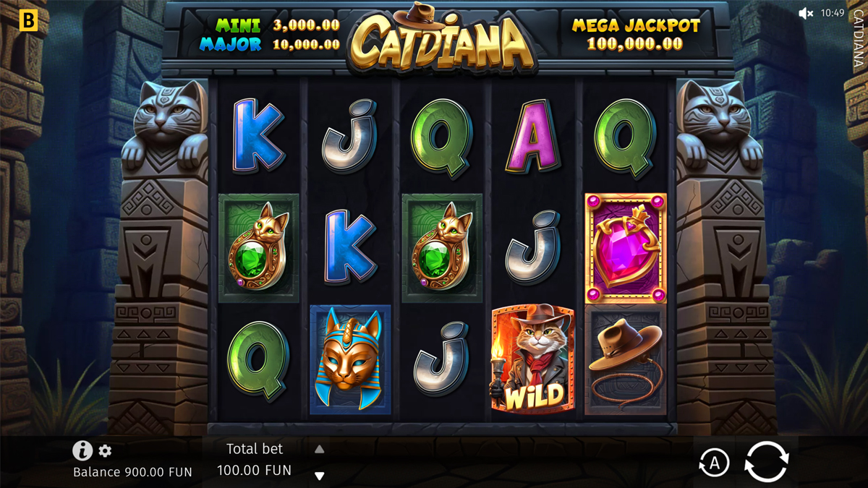The height and width of the screenshot is (488, 868).
Task: Increase total bet with the up arrow
Action: [x=319, y=449]
